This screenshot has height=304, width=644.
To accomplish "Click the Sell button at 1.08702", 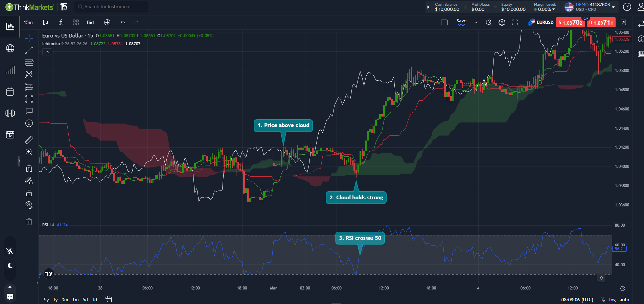I will click(x=570, y=22).
